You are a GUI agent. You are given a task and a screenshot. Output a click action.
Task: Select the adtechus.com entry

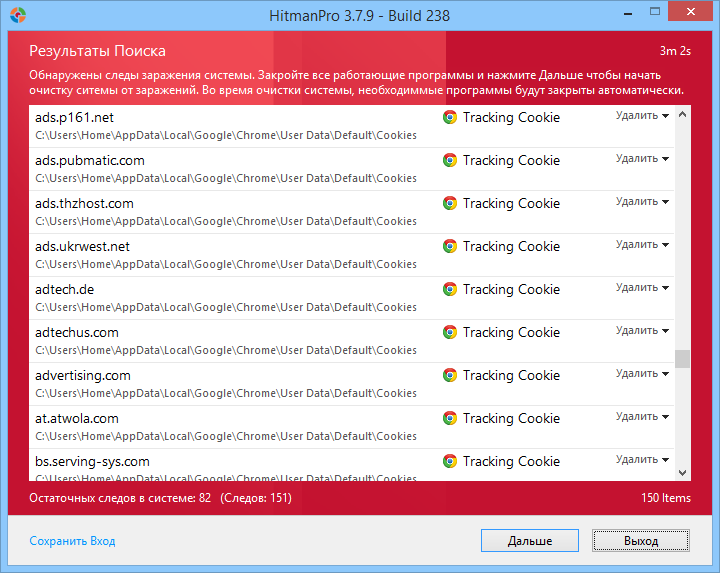[351, 341]
